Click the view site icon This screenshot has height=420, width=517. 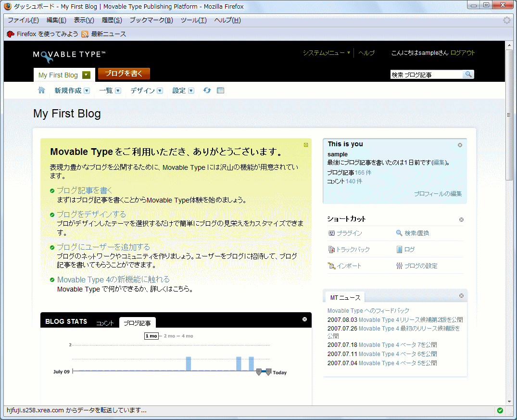tap(221, 90)
